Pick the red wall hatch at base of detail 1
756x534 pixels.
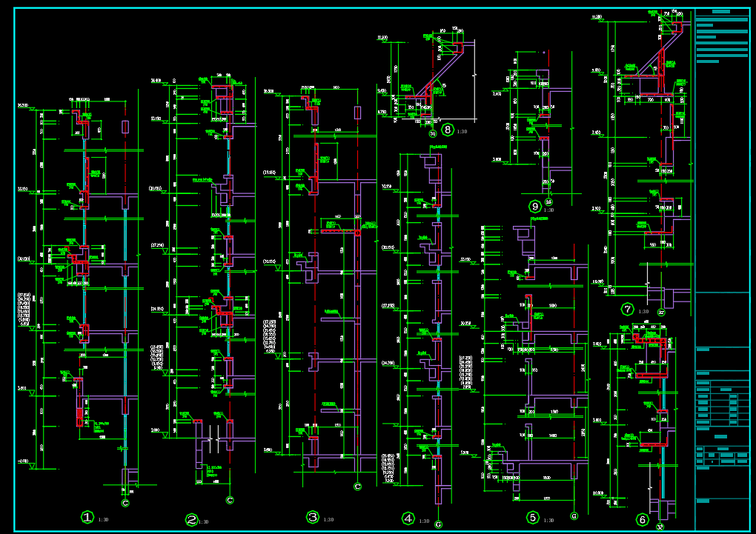tap(79, 418)
